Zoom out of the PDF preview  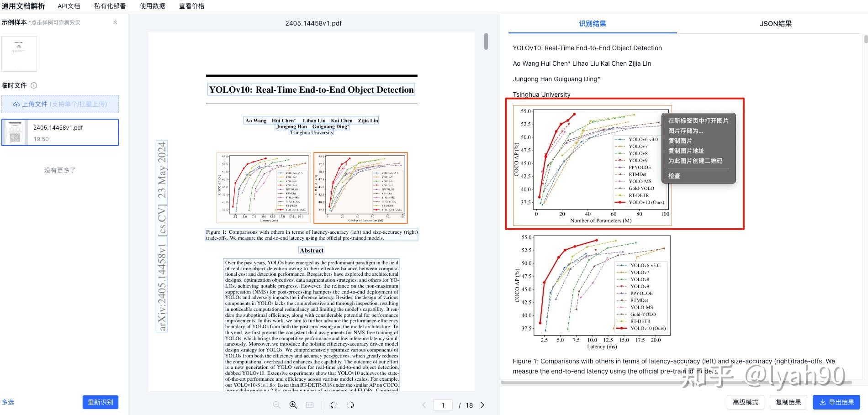click(276, 405)
